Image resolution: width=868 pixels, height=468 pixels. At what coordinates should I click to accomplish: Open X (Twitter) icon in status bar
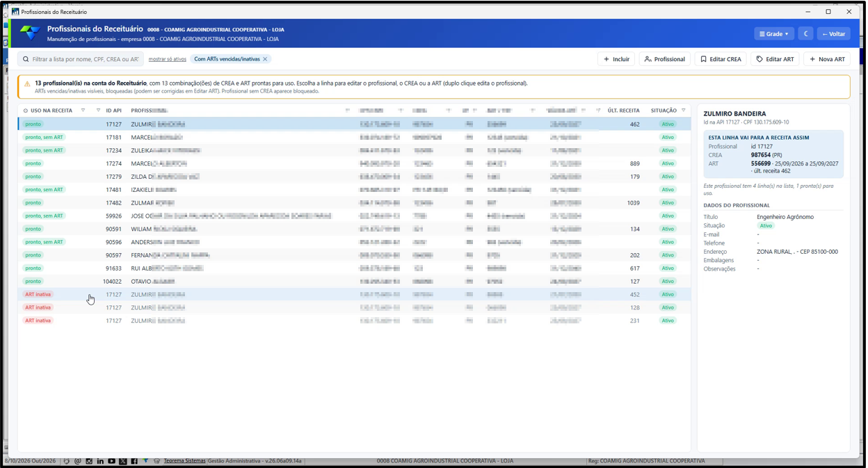click(123, 461)
